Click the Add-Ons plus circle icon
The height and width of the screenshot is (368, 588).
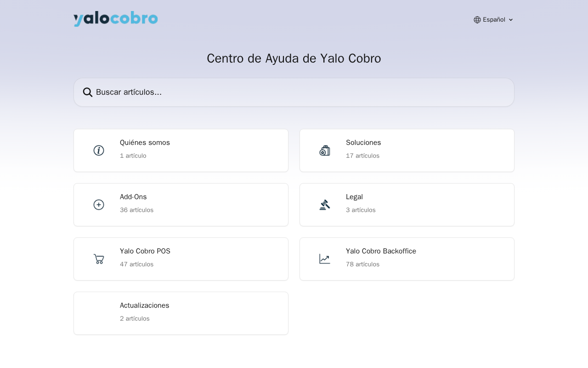[99, 205]
